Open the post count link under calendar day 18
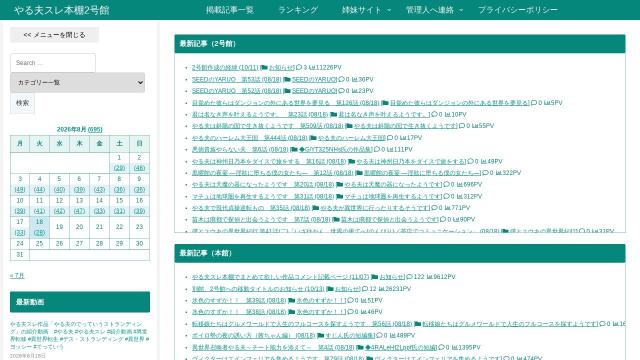The height and width of the screenshot is (360, 640). [x=39, y=232]
